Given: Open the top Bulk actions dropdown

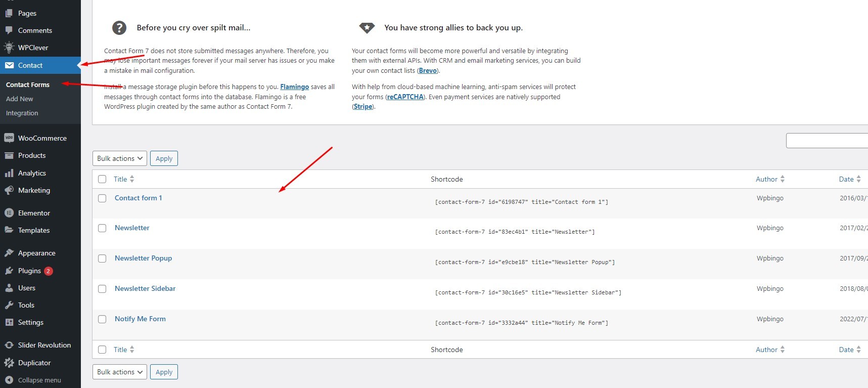Looking at the screenshot, I should (x=120, y=158).
